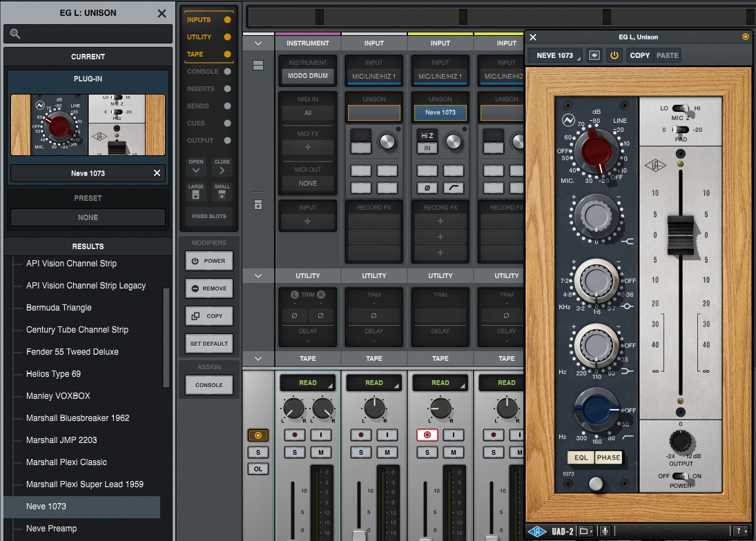The height and width of the screenshot is (541, 756).
Task: Click the stacked-rows icon beside the INSTRUMENT slot
Action: coord(258,65)
